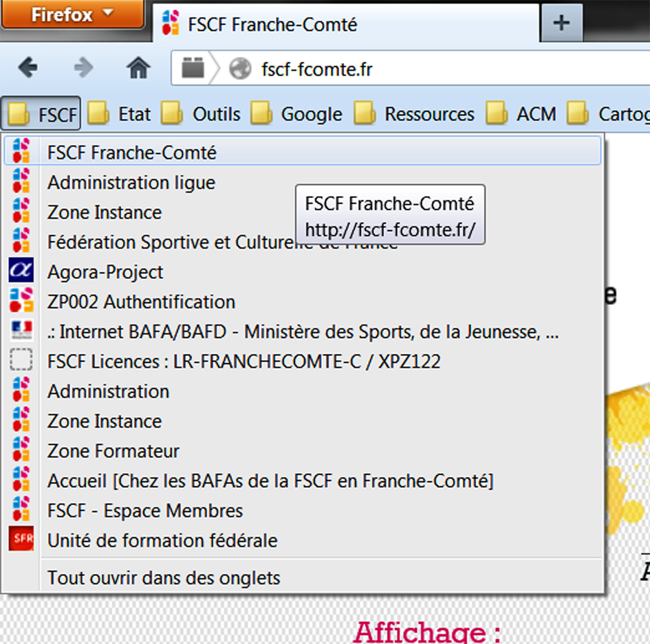
Task: Click the French flag favicon for BAFA/BAFD
Action: [21, 330]
